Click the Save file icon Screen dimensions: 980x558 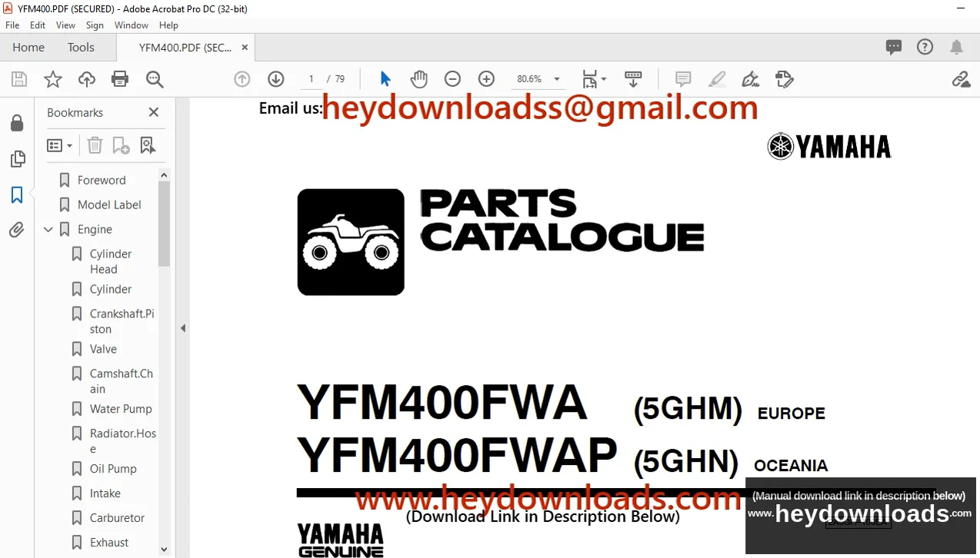tap(19, 79)
